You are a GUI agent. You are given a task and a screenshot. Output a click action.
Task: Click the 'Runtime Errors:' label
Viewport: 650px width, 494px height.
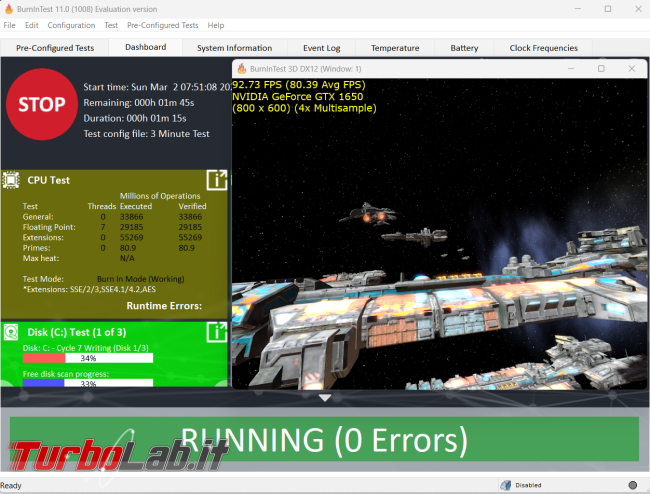164,306
